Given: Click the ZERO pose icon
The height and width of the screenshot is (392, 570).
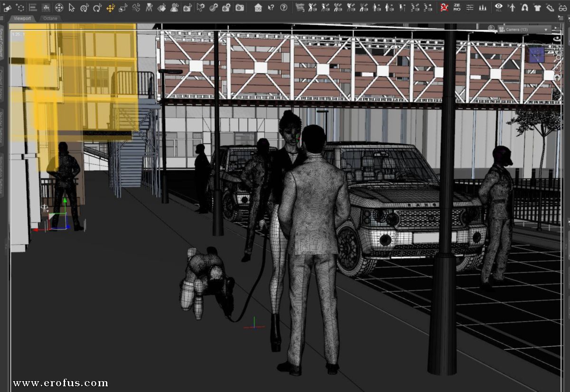Looking at the screenshot, I should pos(457,7).
